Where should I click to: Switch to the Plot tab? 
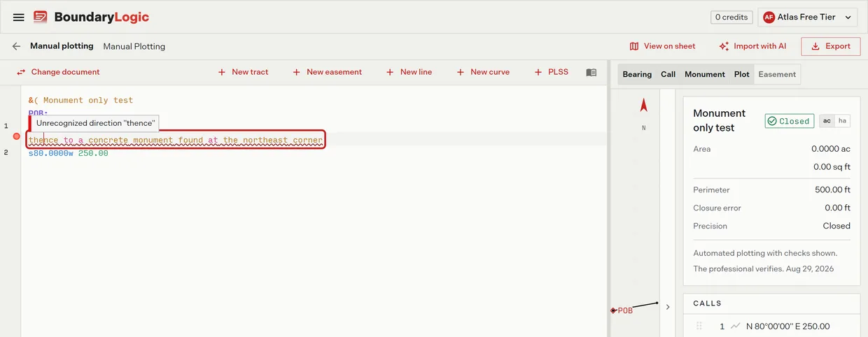742,74
